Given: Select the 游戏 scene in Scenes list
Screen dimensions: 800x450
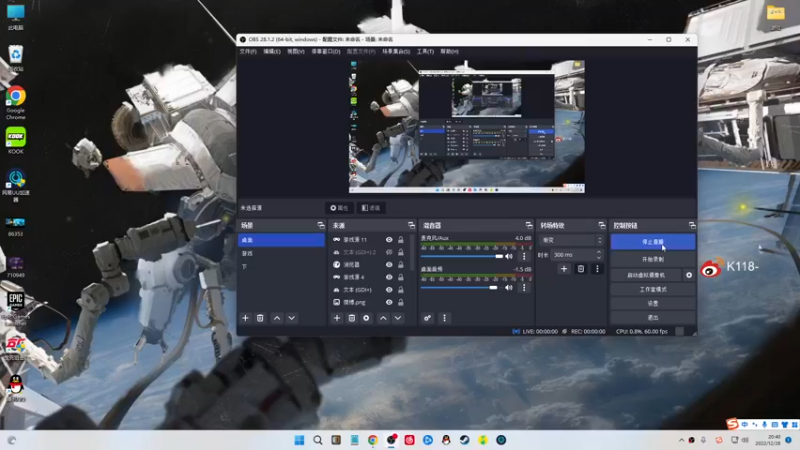Looking at the screenshot, I should (281, 253).
